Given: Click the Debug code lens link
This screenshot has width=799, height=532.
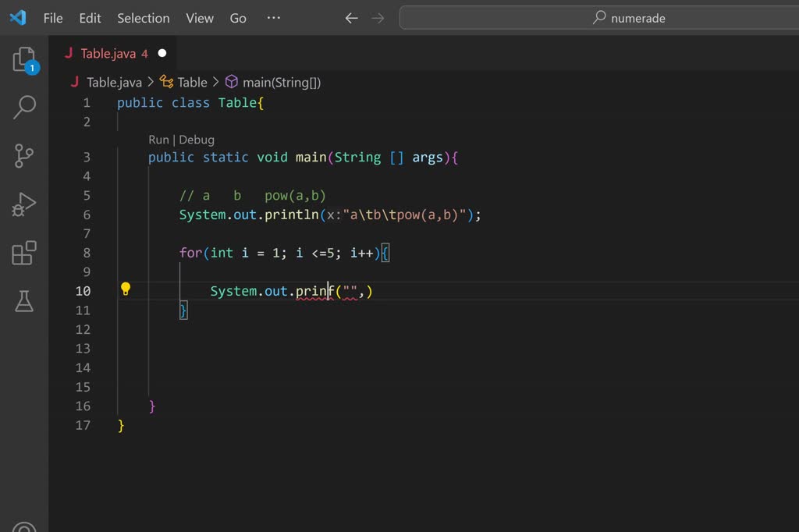Looking at the screenshot, I should tap(197, 140).
